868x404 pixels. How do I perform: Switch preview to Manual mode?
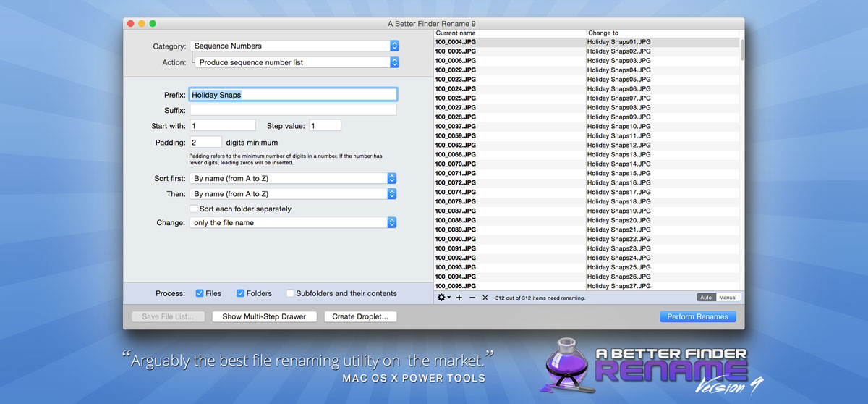728,298
